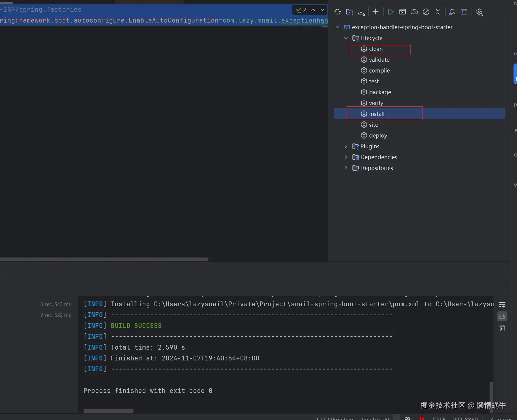The height and width of the screenshot is (420, 517).
Task: Click the editor horizontal scrollbar
Action: click(104, 259)
